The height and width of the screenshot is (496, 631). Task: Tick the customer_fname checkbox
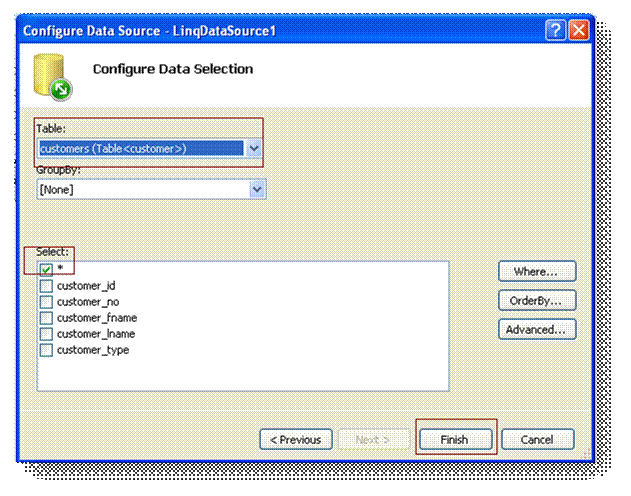tap(47, 318)
